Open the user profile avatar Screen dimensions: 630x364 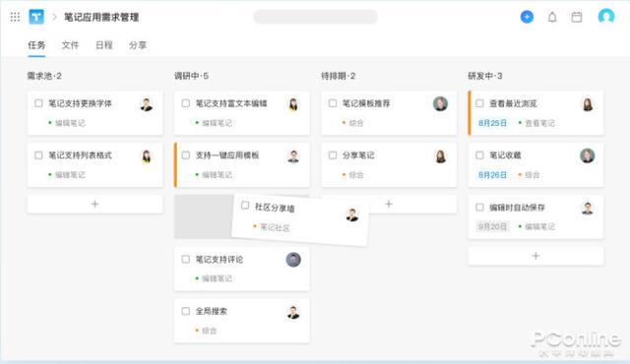coord(606,17)
